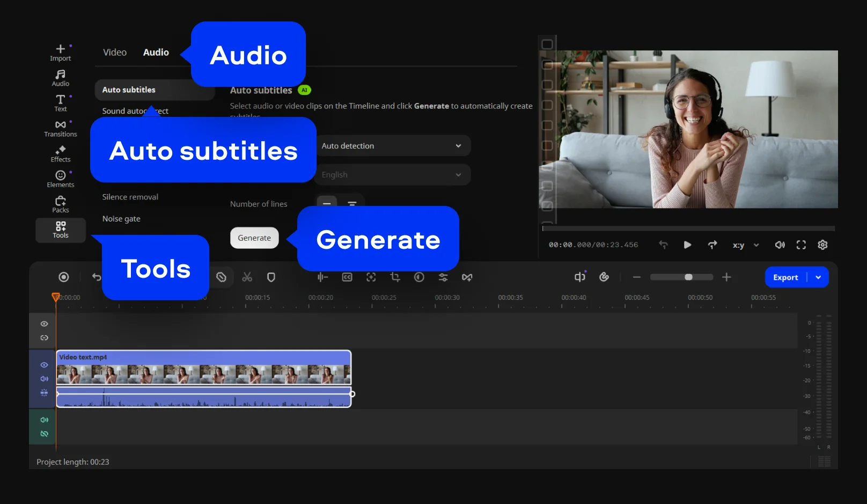This screenshot has width=867, height=504.
Task: Undo the last action in the timeline toolbar
Action: coord(97,277)
